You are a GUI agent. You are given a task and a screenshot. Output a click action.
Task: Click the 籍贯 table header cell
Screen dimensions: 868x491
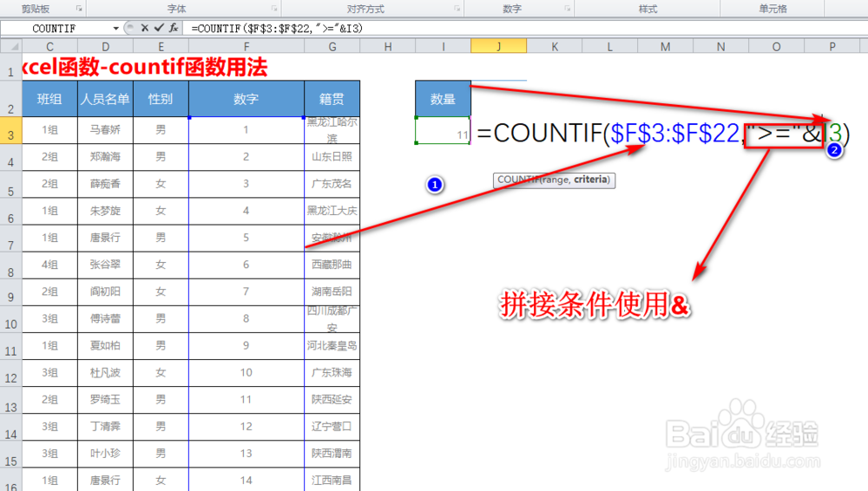pyautogui.click(x=332, y=99)
